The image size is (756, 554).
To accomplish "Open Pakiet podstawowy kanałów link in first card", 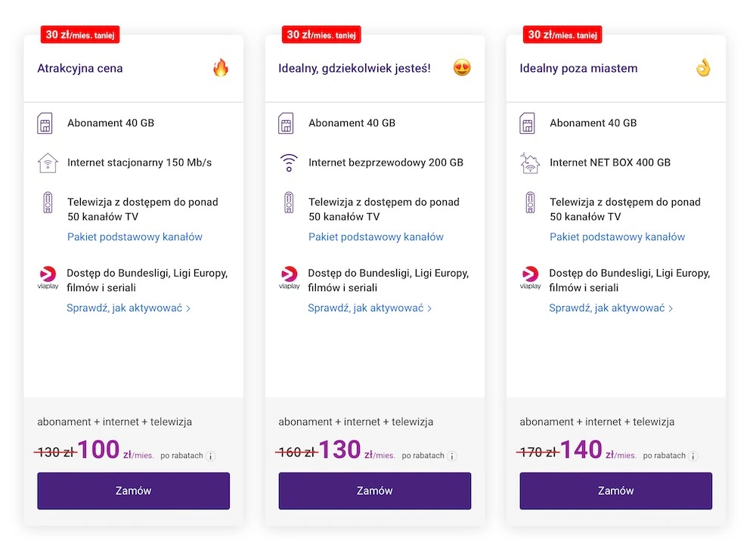I will point(135,237).
